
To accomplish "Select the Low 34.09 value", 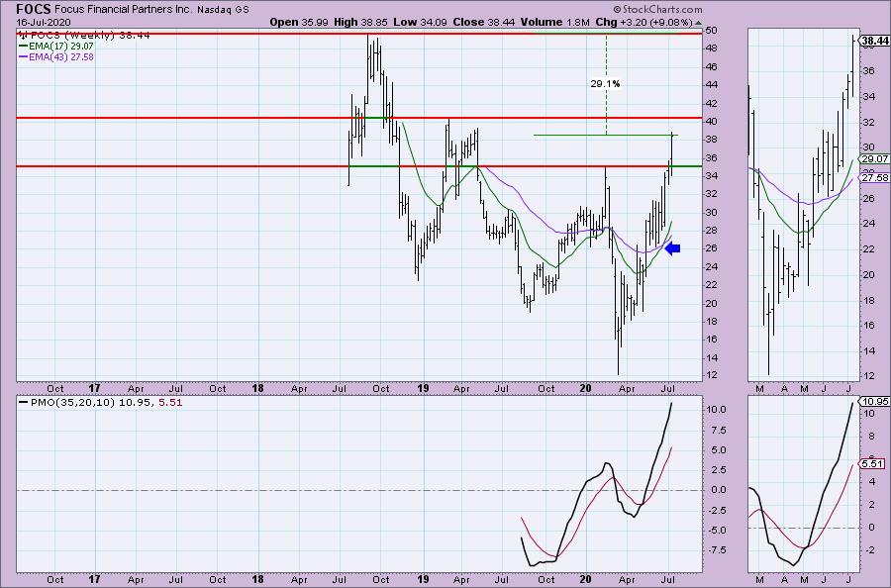I will [420, 22].
